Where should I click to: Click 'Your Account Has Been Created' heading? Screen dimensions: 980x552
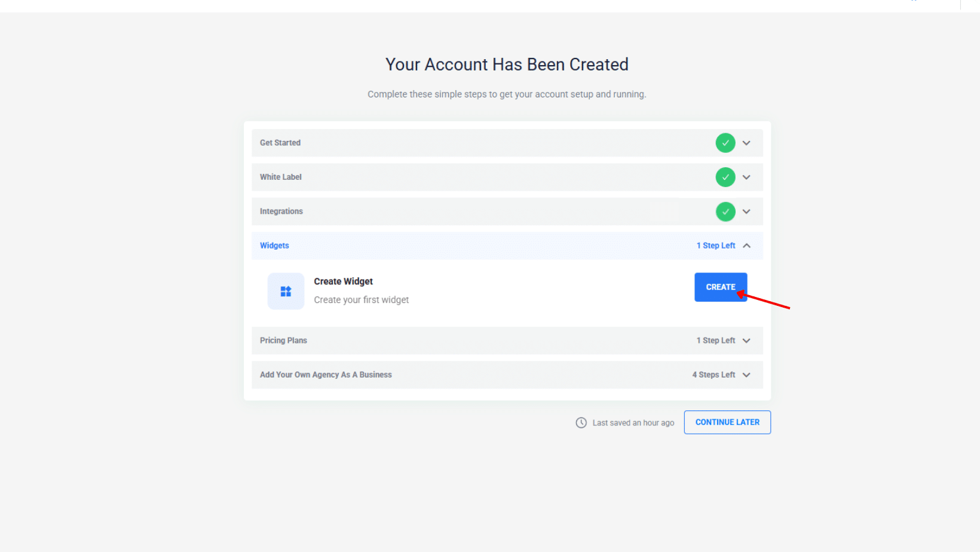507,65
